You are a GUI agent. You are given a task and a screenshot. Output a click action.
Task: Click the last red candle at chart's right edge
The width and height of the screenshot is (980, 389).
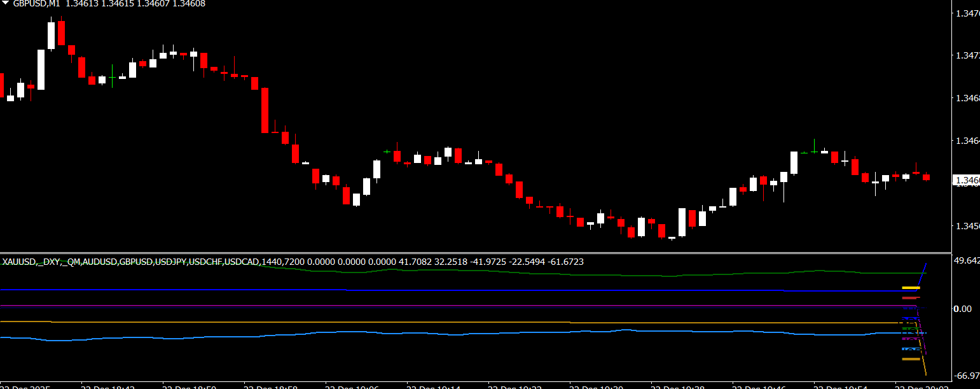point(926,177)
